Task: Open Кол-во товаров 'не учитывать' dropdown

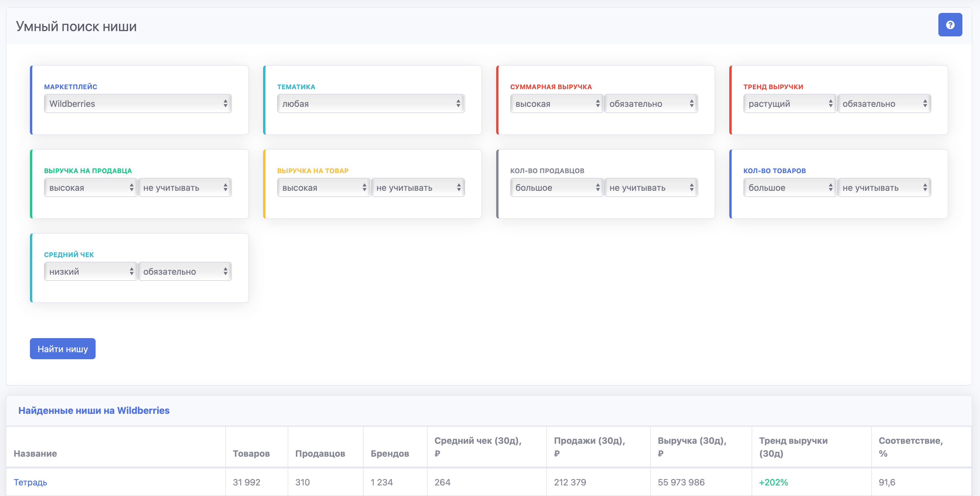Action: (884, 187)
